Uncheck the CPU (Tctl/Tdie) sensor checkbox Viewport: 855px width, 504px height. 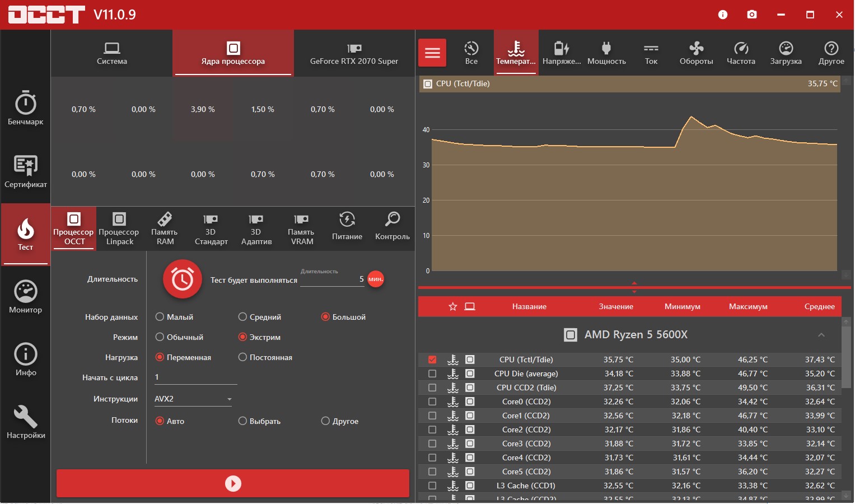[x=432, y=360]
